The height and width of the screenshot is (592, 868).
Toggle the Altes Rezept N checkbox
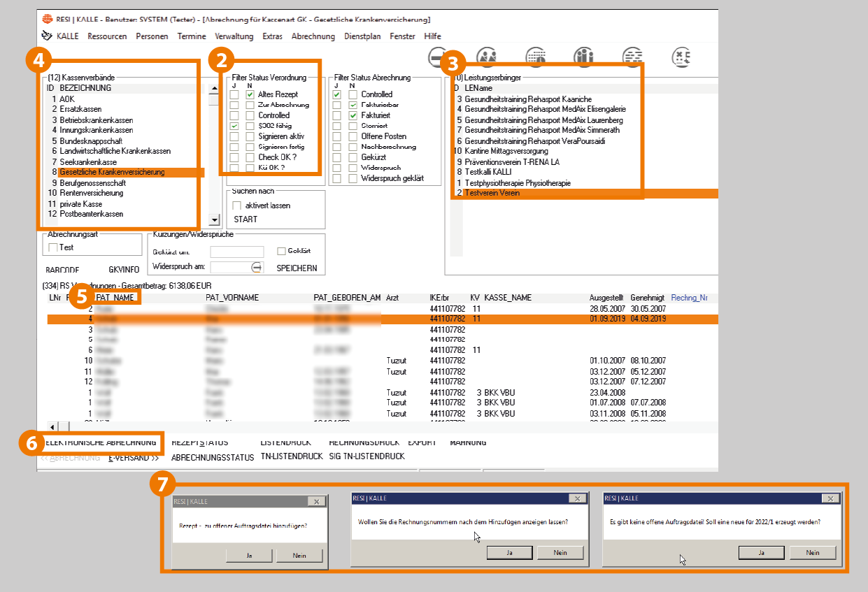pyautogui.click(x=250, y=94)
